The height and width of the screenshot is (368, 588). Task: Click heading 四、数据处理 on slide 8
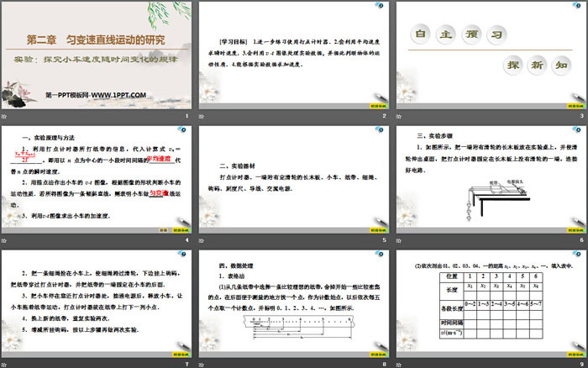[x=236, y=265]
